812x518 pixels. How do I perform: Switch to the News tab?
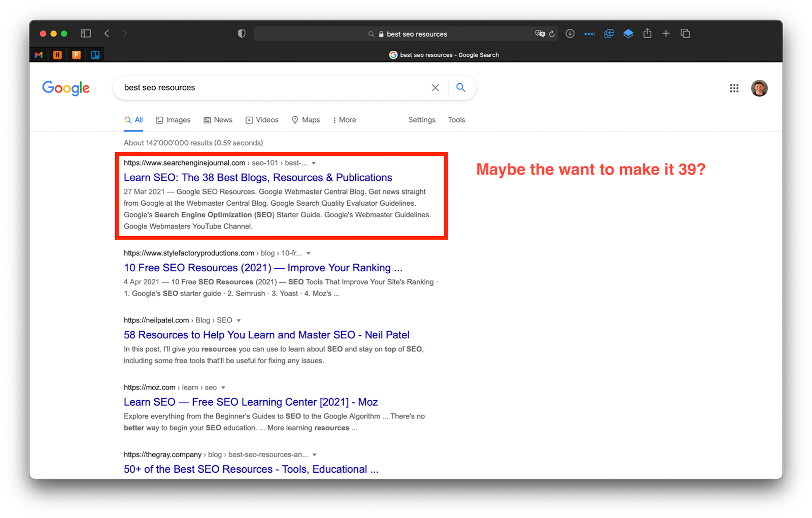[218, 120]
